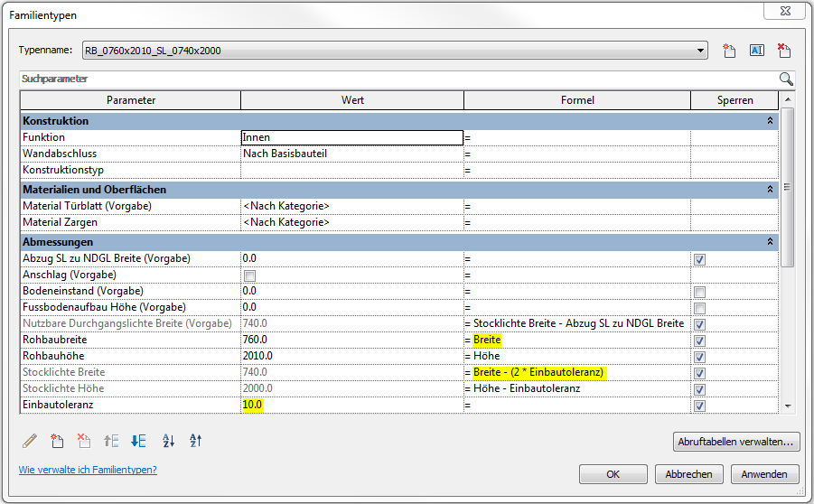The width and height of the screenshot is (814, 504).
Task: Click the pencil edit parameter icon
Action: 30,441
